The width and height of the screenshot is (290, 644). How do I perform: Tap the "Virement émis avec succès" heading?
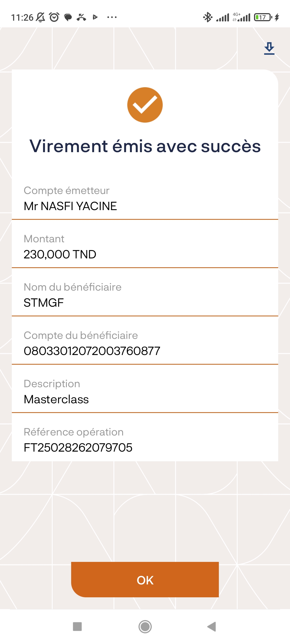(145, 146)
